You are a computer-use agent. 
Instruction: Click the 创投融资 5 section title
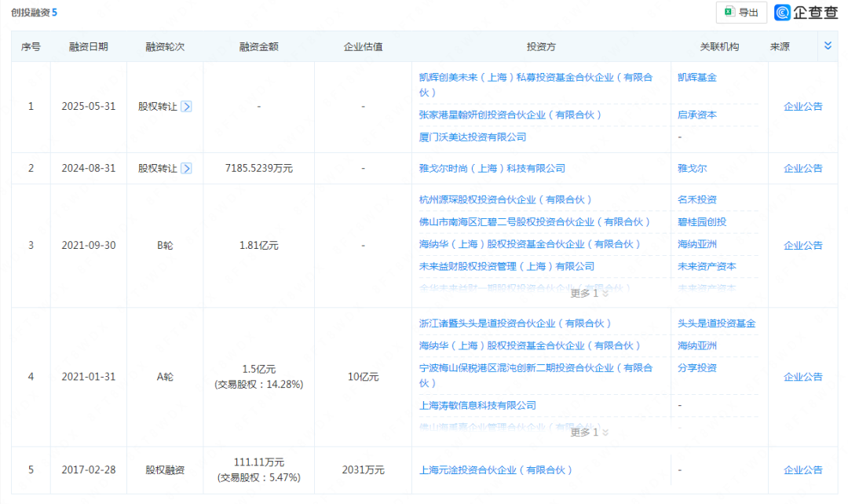click(x=34, y=12)
